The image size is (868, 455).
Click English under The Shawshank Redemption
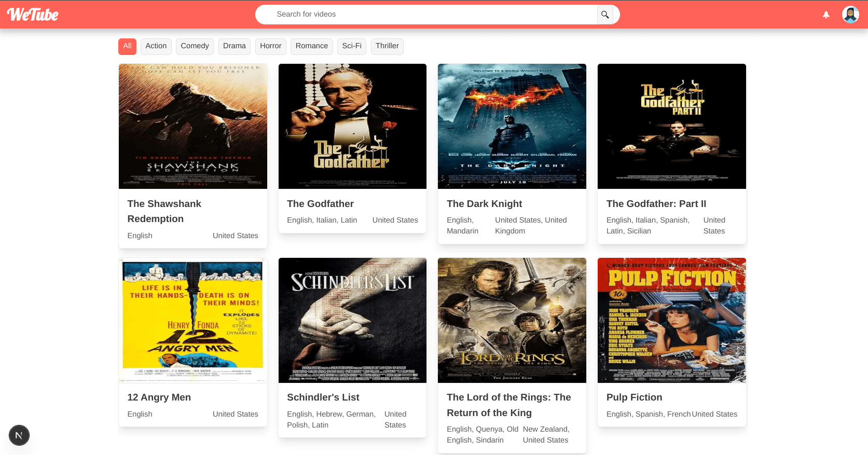pos(140,236)
